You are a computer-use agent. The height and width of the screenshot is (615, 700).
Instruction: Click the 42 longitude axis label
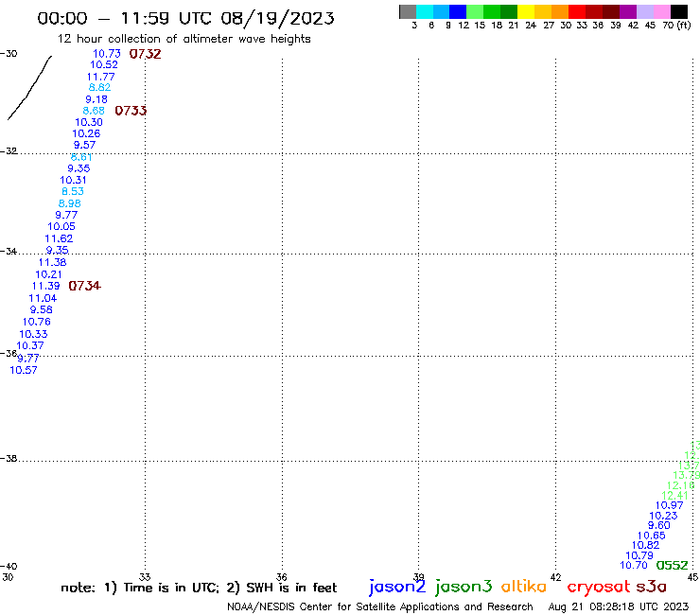(x=555, y=577)
